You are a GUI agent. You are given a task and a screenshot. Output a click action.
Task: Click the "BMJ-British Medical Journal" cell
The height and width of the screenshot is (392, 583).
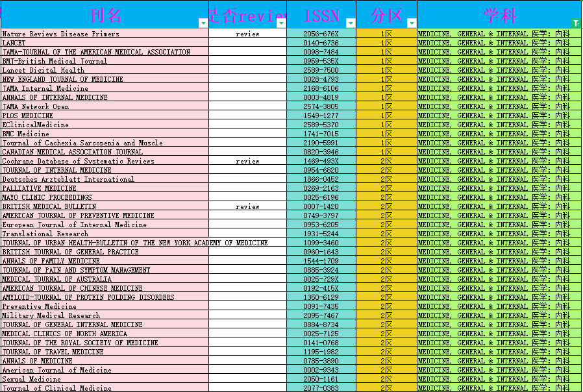point(105,61)
